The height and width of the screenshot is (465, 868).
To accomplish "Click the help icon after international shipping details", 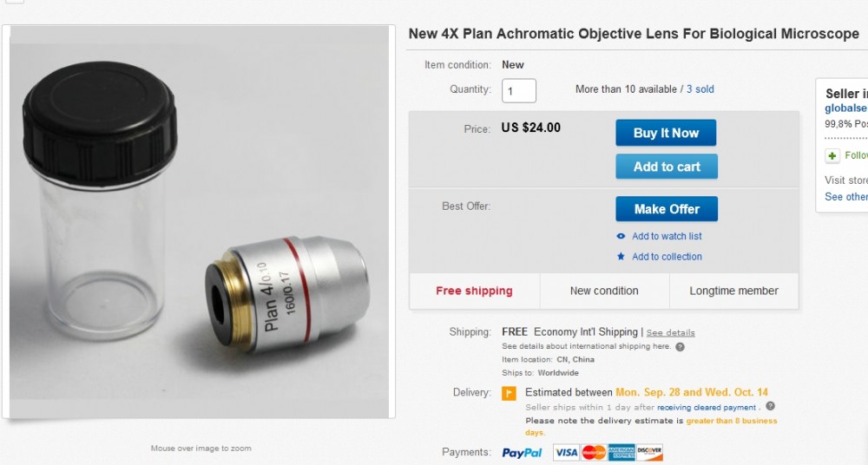I will tap(680, 347).
